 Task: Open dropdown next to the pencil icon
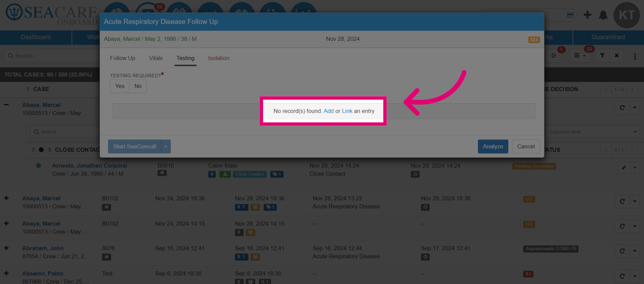[x=635, y=167]
